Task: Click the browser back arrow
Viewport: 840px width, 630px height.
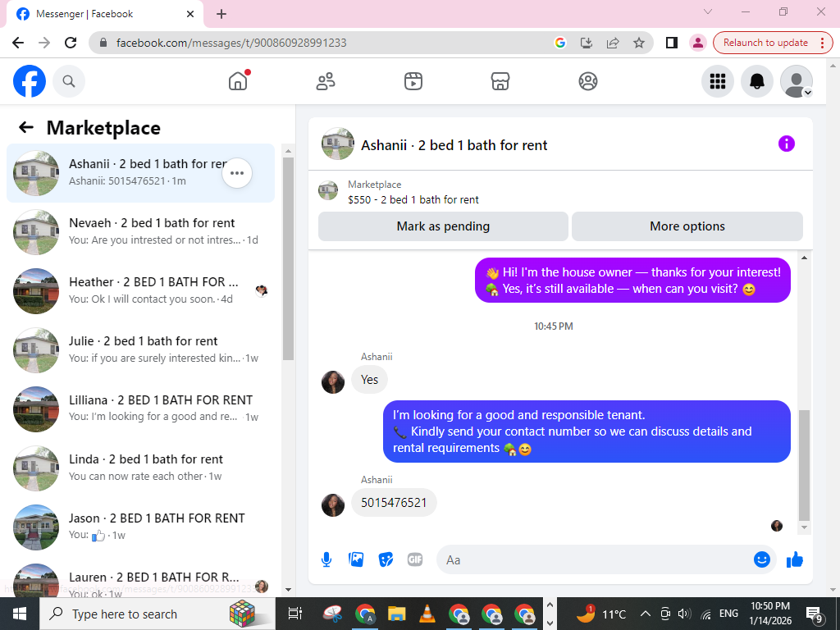Action: click(x=18, y=43)
